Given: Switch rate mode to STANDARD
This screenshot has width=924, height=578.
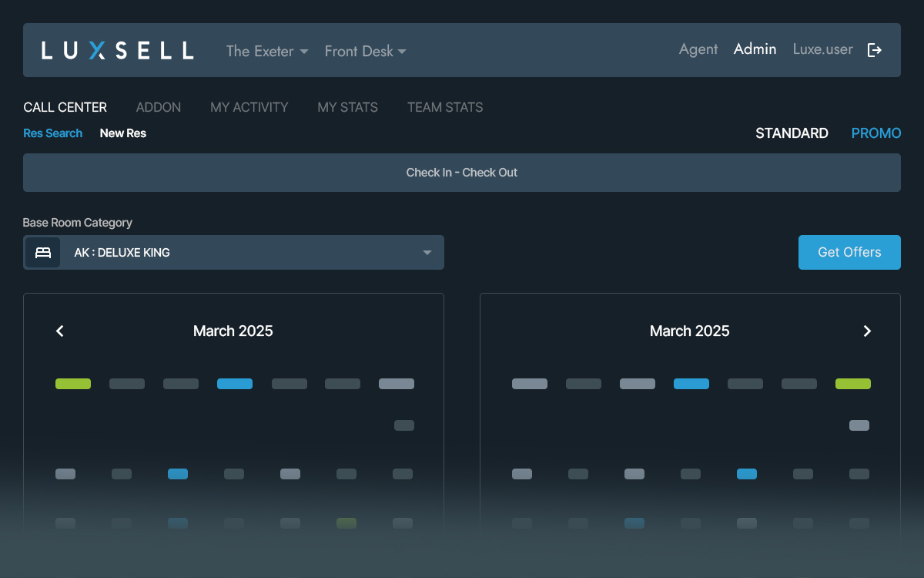Looking at the screenshot, I should (x=792, y=133).
